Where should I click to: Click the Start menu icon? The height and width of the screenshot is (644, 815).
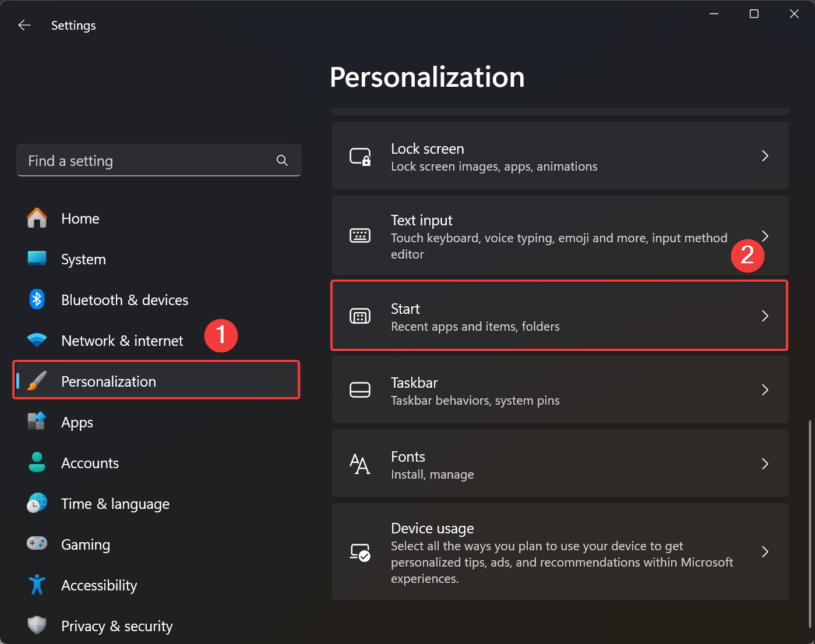coord(360,316)
